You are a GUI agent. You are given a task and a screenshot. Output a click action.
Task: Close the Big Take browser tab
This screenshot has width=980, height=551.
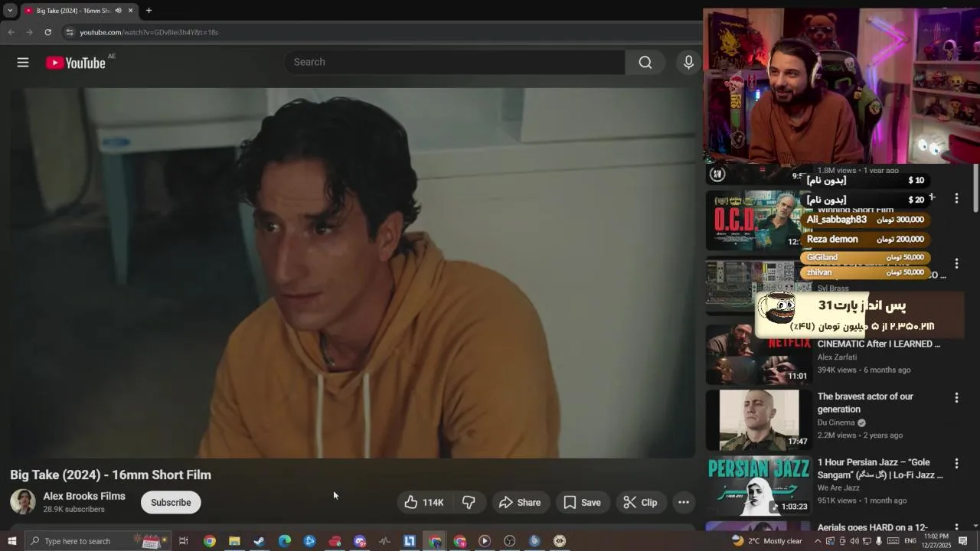[x=130, y=11]
